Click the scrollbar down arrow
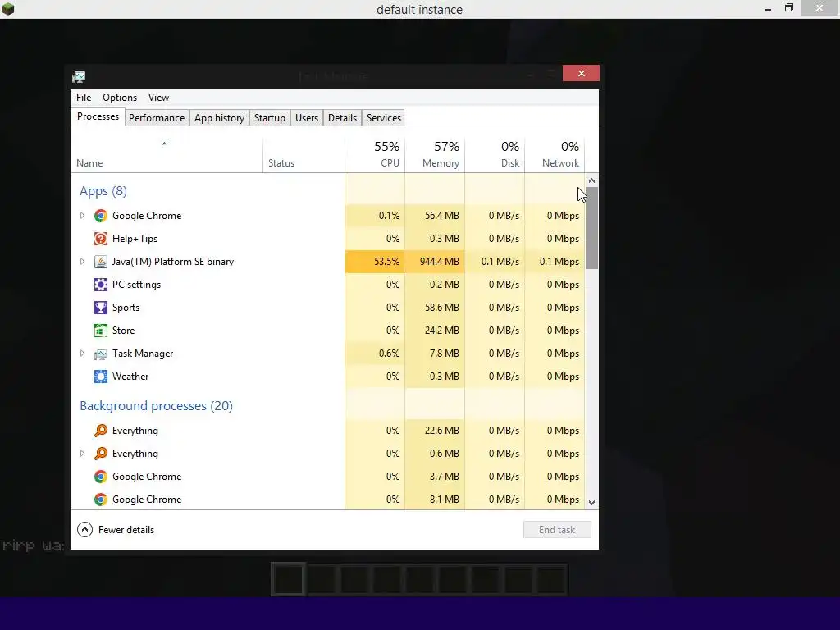This screenshot has width=840, height=630. [592, 503]
